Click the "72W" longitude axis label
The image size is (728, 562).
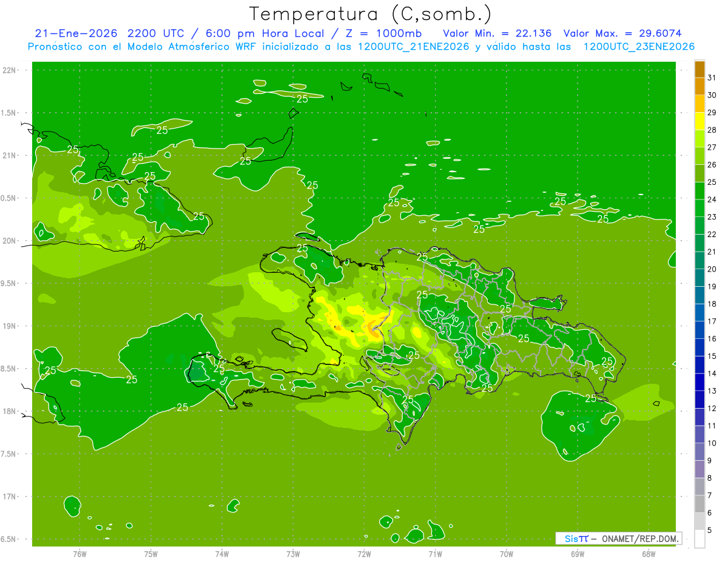coord(364,554)
